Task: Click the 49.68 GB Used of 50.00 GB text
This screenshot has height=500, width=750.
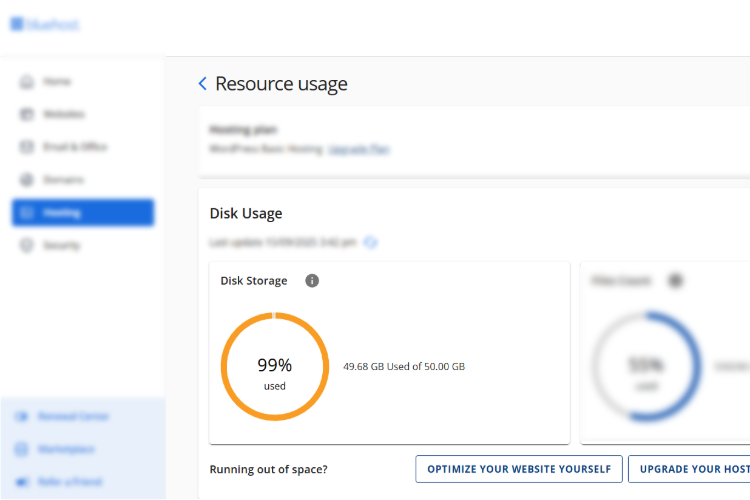Action: (x=404, y=367)
